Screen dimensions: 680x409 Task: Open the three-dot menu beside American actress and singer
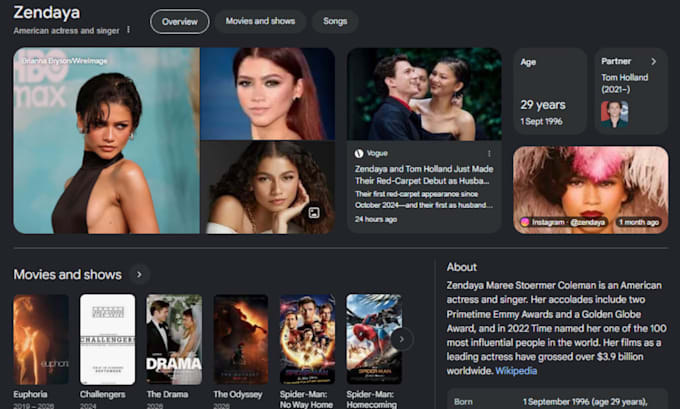(128, 29)
